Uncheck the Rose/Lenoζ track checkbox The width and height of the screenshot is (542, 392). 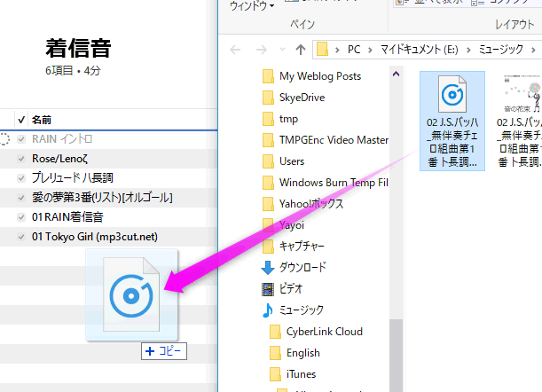pyautogui.click(x=21, y=158)
